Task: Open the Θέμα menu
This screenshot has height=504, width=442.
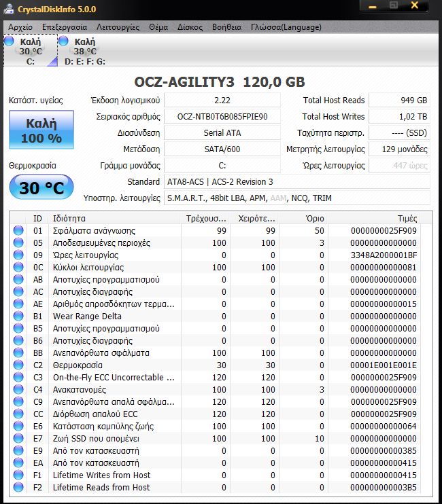Action: coord(158,27)
